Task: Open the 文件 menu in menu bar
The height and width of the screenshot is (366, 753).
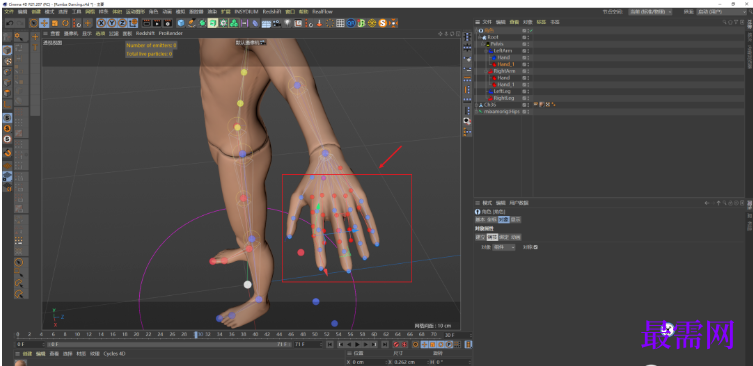Action: [x=10, y=12]
